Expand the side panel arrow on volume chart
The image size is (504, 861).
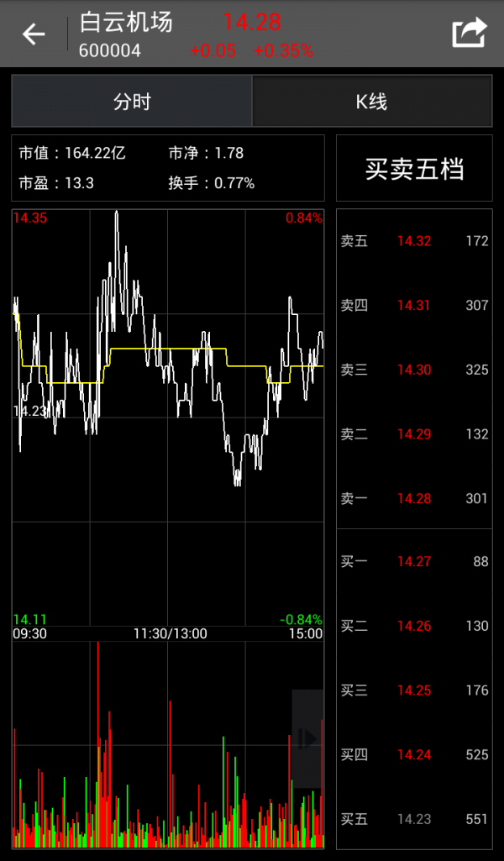307,739
